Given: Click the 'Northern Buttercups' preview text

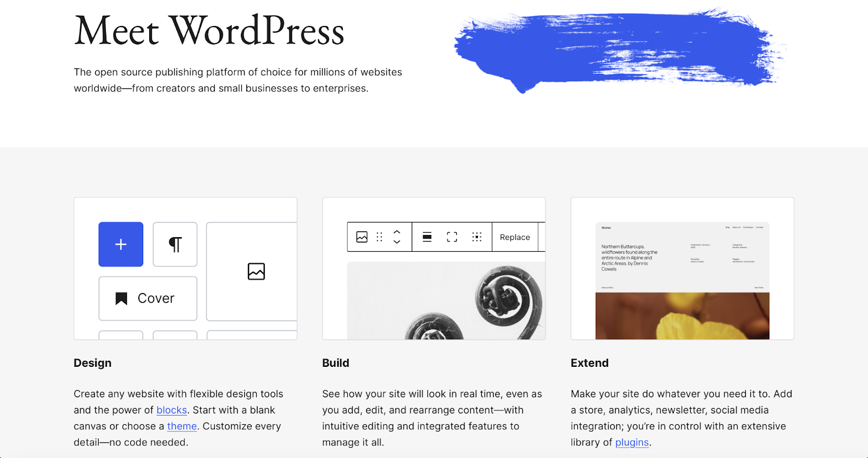Looking at the screenshot, I should point(629,258).
